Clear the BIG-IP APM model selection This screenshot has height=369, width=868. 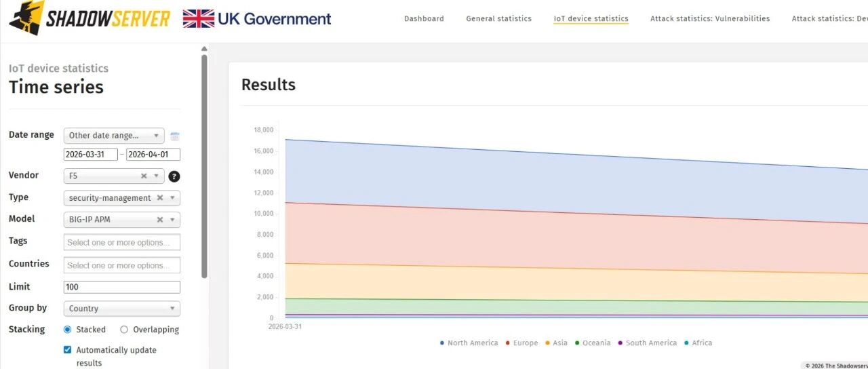160,220
